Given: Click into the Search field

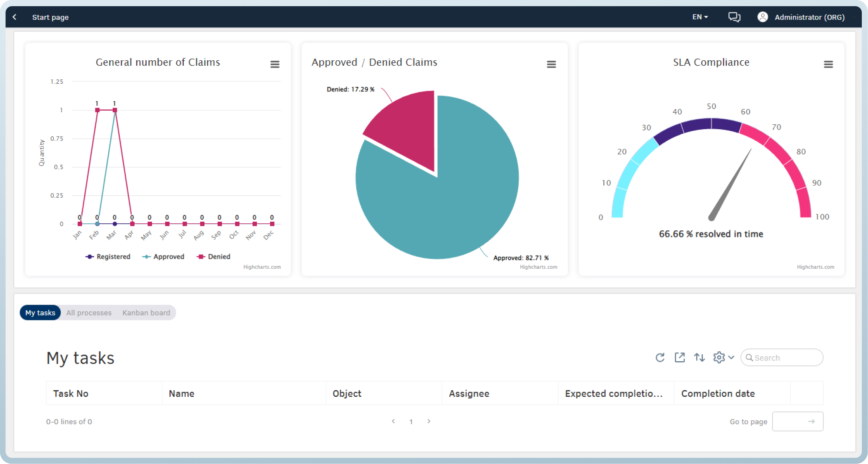Looking at the screenshot, I should click(x=782, y=357).
